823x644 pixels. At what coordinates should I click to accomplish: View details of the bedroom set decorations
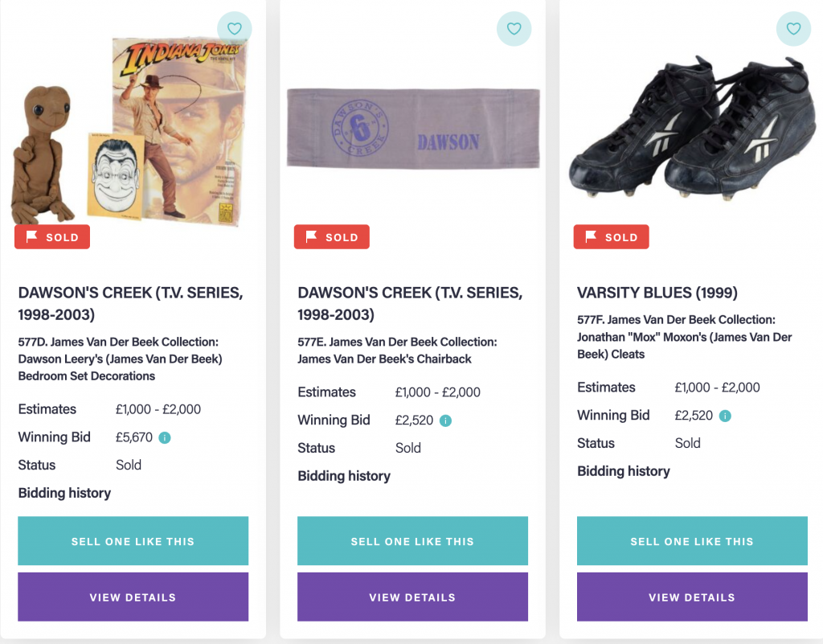(133, 597)
